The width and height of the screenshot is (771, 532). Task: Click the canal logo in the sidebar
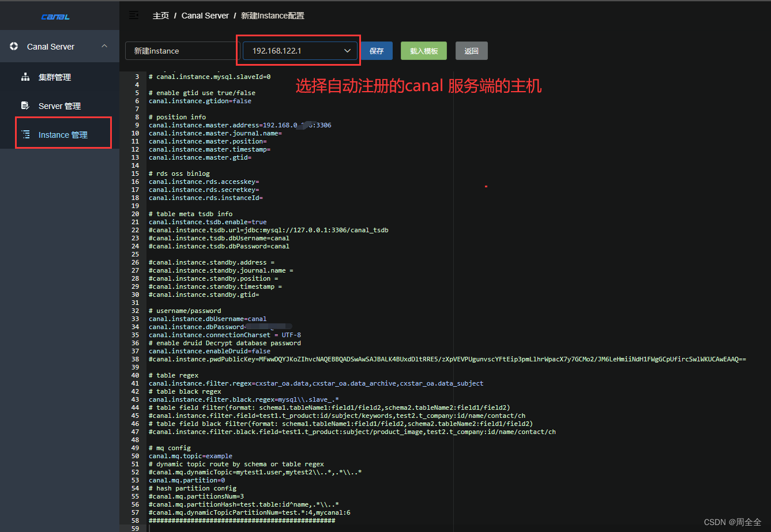55,17
